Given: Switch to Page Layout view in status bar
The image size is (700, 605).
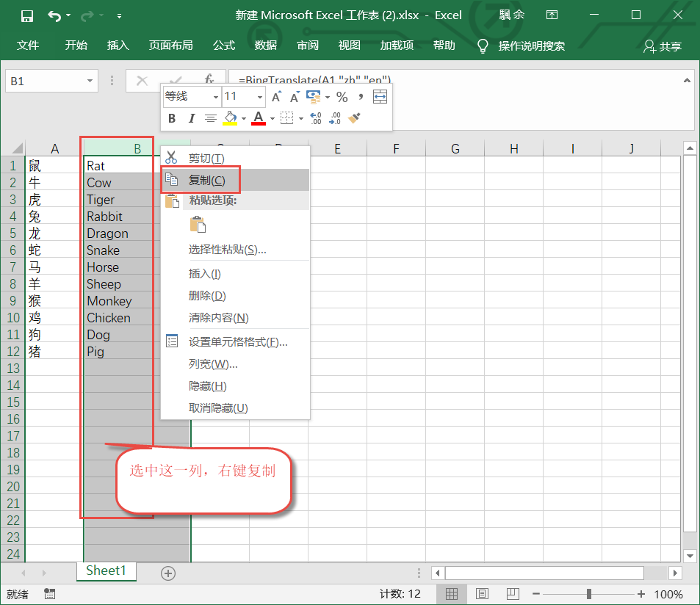Looking at the screenshot, I should point(482,594).
